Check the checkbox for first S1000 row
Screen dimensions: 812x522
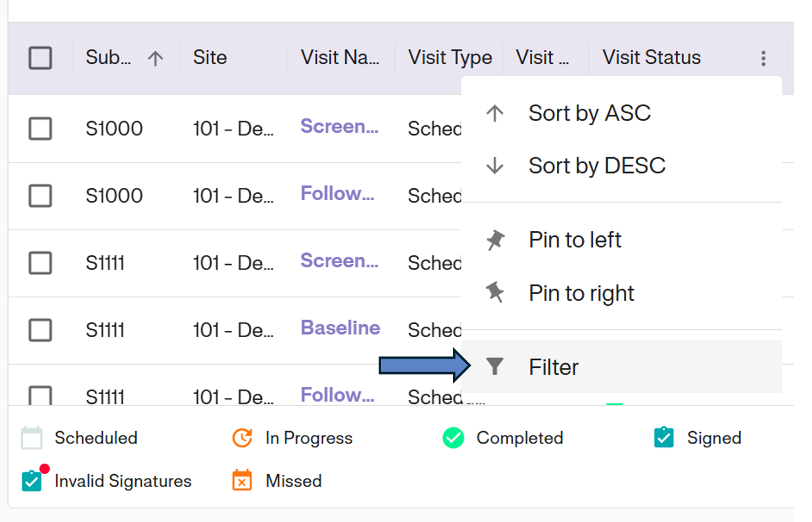click(x=40, y=128)
